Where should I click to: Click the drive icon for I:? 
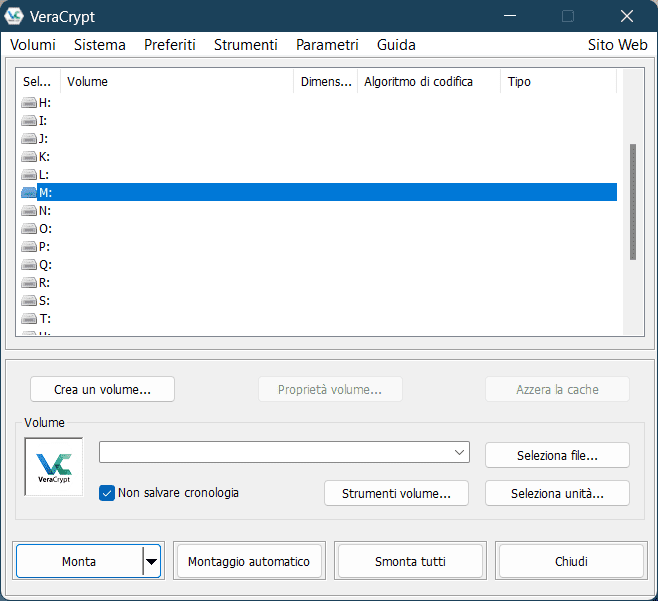29,120
